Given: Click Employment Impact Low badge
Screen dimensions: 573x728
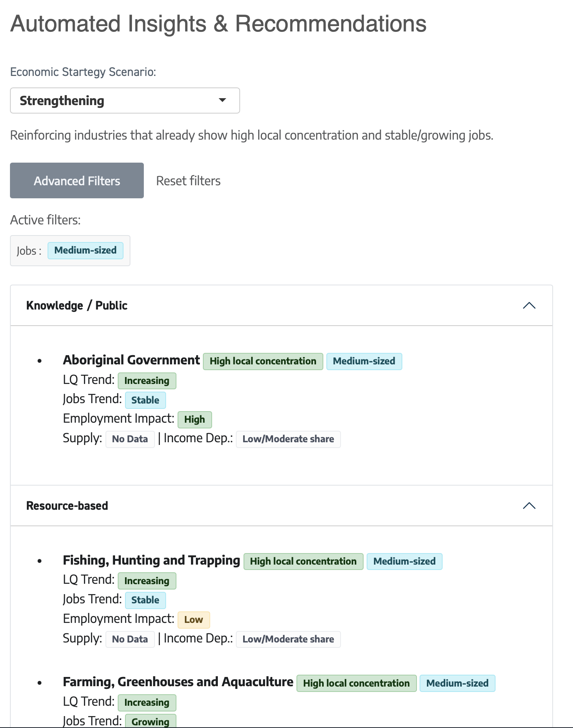Looking at the screenshot, I should (194, 620).
